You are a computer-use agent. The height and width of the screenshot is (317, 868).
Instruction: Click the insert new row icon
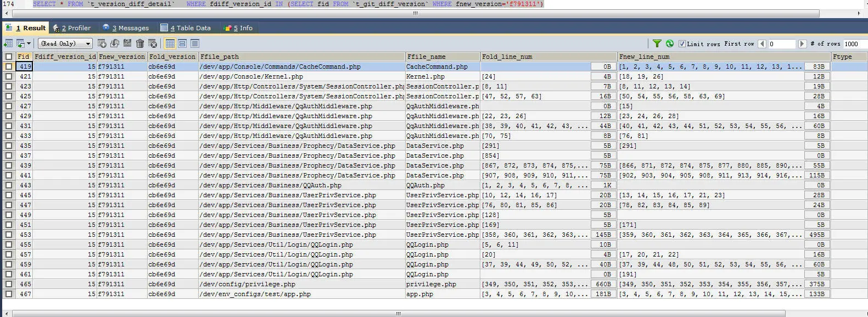(x=102, y=43)
